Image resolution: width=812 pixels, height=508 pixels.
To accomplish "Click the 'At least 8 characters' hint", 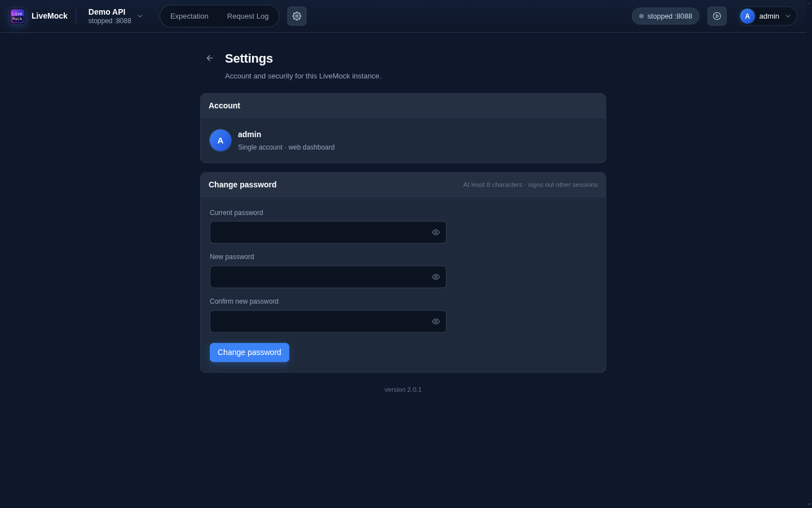I will pos(531,185).
